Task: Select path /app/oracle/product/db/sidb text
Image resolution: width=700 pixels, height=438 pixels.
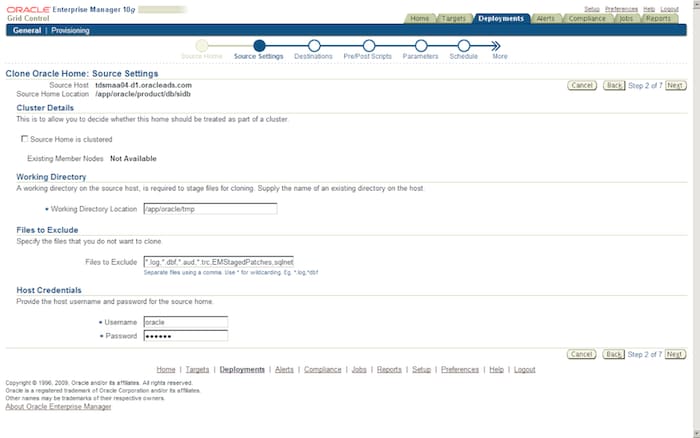Action: pos(143,94)
